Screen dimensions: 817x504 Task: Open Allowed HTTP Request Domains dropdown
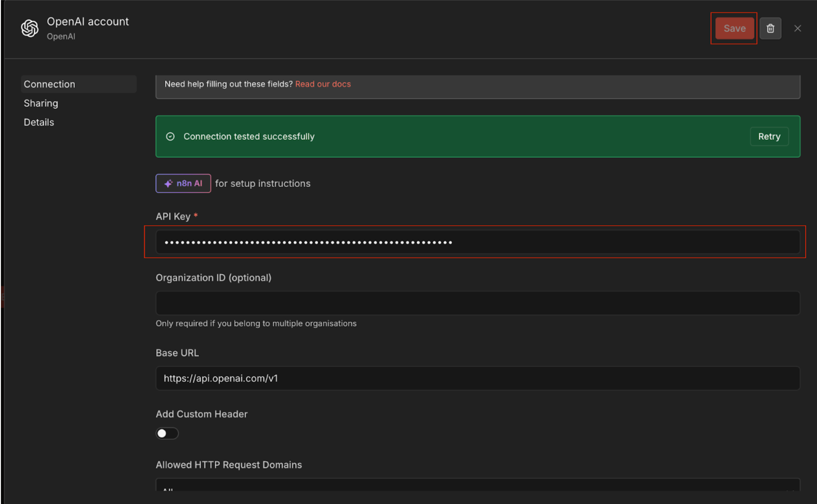(x=478, y=485)
